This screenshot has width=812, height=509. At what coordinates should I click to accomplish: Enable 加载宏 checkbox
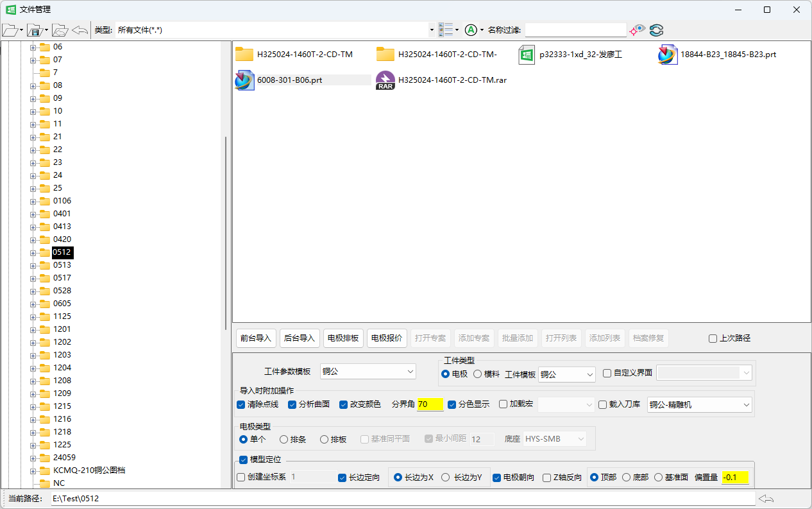(x=503, y=404)
